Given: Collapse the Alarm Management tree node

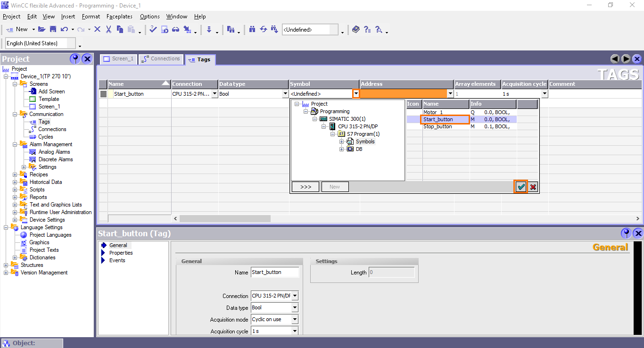Looking at the screenshot, I should (x=15, y=144).
